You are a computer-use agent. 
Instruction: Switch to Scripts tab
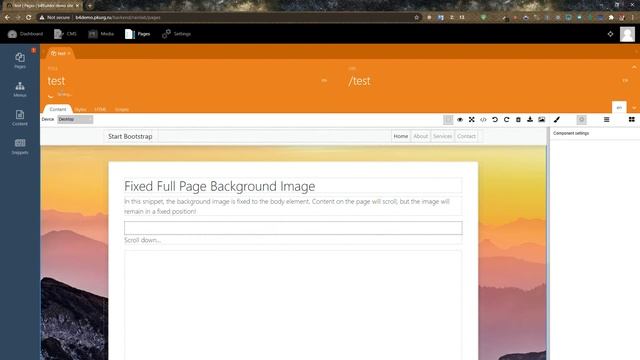coord(122,109)
